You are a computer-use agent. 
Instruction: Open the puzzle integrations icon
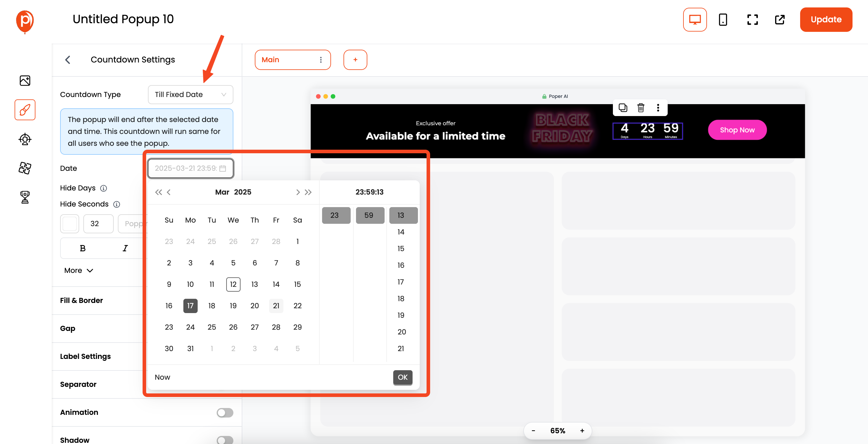coord(25,168)
